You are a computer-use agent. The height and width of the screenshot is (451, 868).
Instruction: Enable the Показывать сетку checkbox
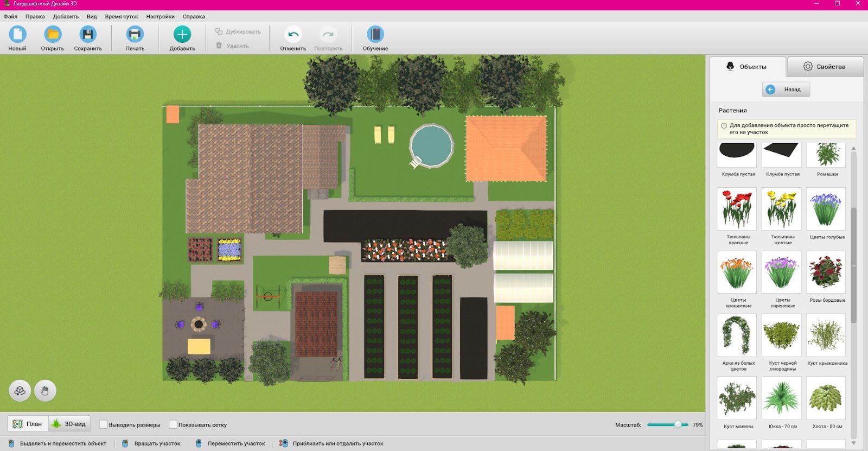tap(173, 424)
